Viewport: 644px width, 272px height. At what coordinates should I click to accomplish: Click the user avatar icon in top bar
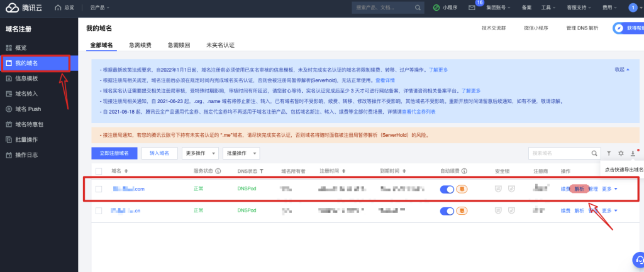[633, 8]
